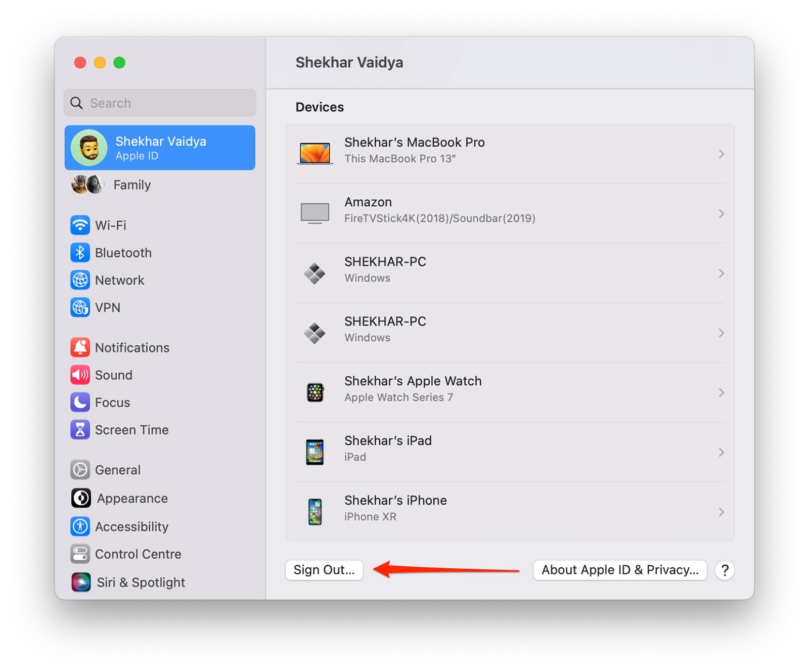The image size is (809, 672).
Task: Click the Apple Watch device icon
Action: [315, 392]
